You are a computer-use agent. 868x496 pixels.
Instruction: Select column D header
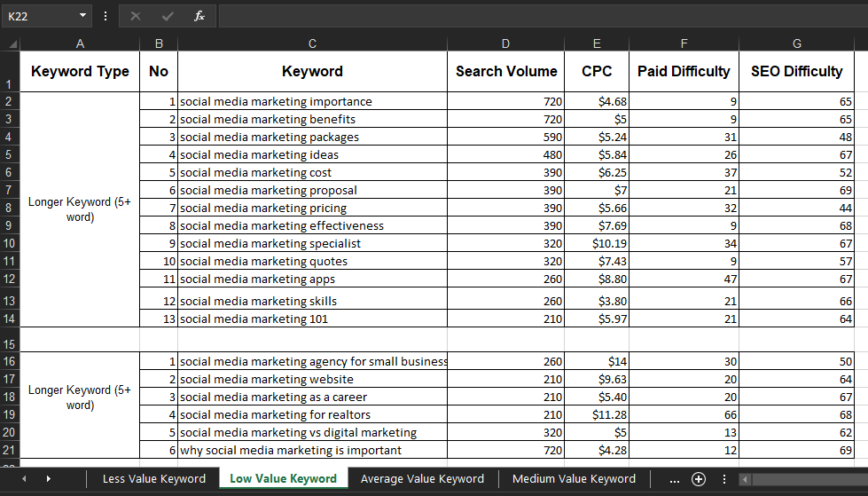[x=505, y=43]
